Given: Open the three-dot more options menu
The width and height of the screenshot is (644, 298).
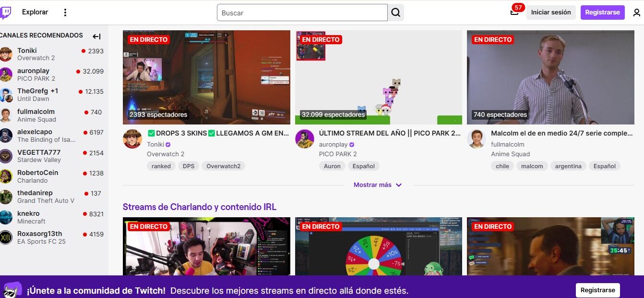Looking at the screenshot, I should pyautogui.click(x=65, y=12).
